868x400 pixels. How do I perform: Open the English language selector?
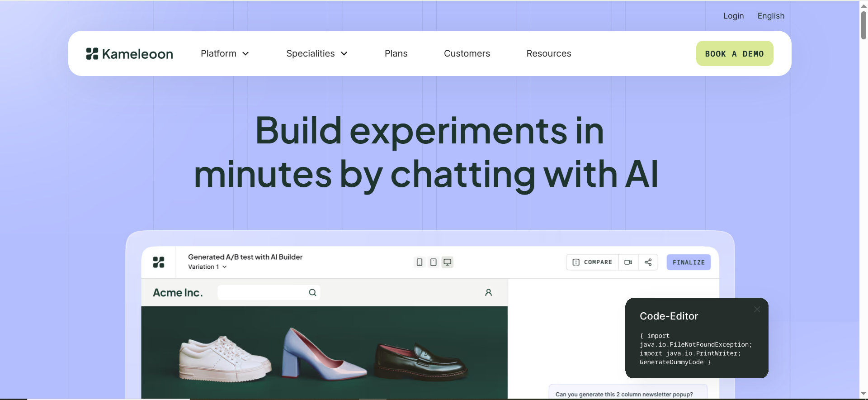click(x=771, y=16)
